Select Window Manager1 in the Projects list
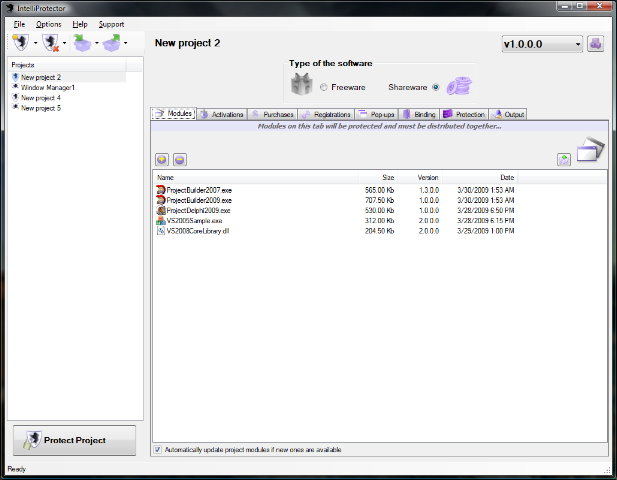Image resolution: width=617 pixels, height=480 pixels. click(47, 88)
